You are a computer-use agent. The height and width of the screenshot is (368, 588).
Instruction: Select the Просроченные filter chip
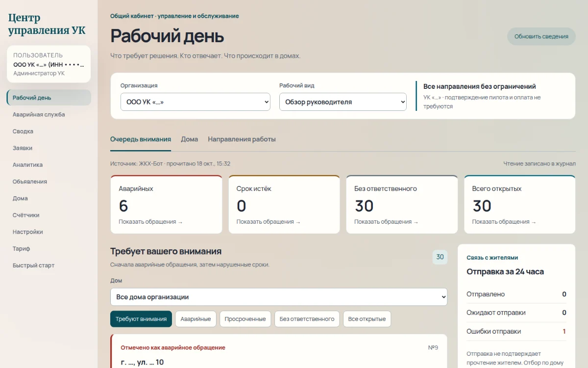pos(245,319)
